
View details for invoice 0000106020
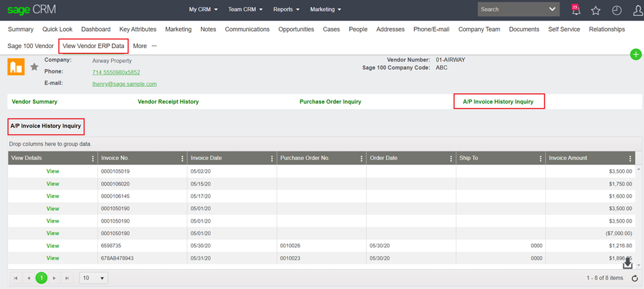click(x=53, y=184)
